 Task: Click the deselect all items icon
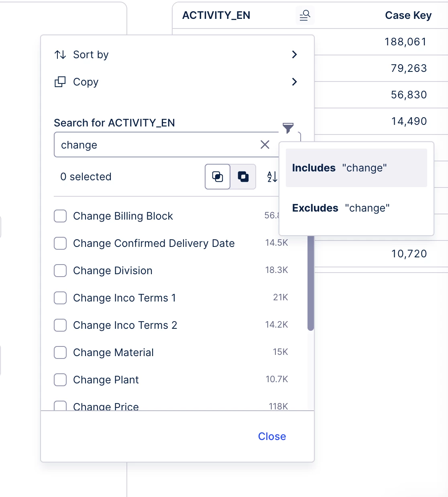[243, 177]
